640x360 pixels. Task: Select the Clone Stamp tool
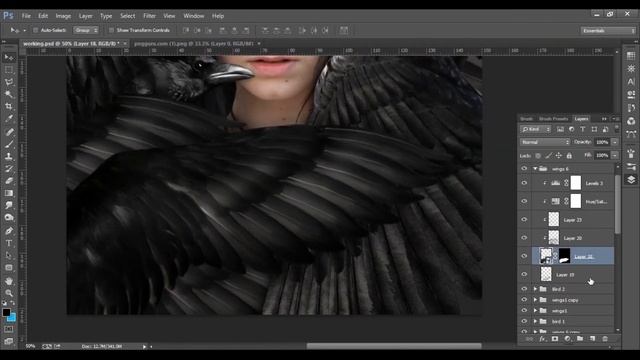(9, 156)
